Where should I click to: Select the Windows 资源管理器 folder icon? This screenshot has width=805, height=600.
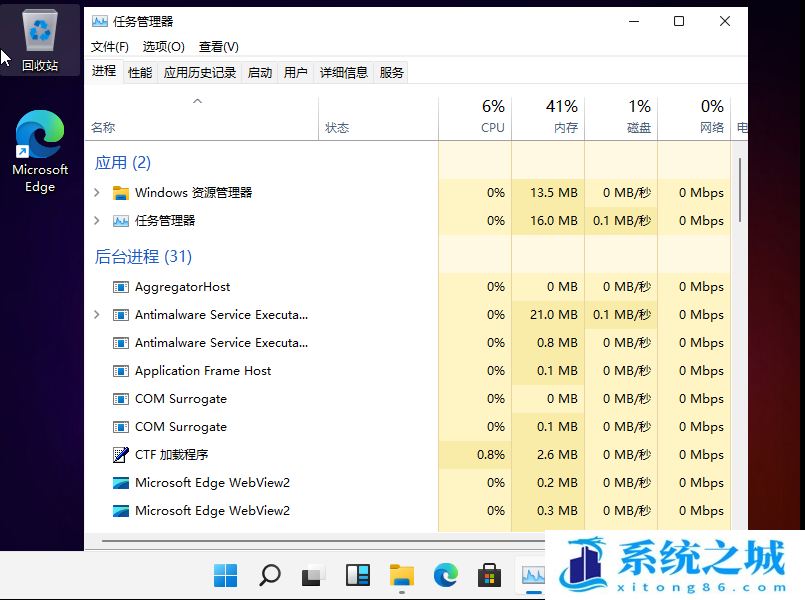pos(121,193)
